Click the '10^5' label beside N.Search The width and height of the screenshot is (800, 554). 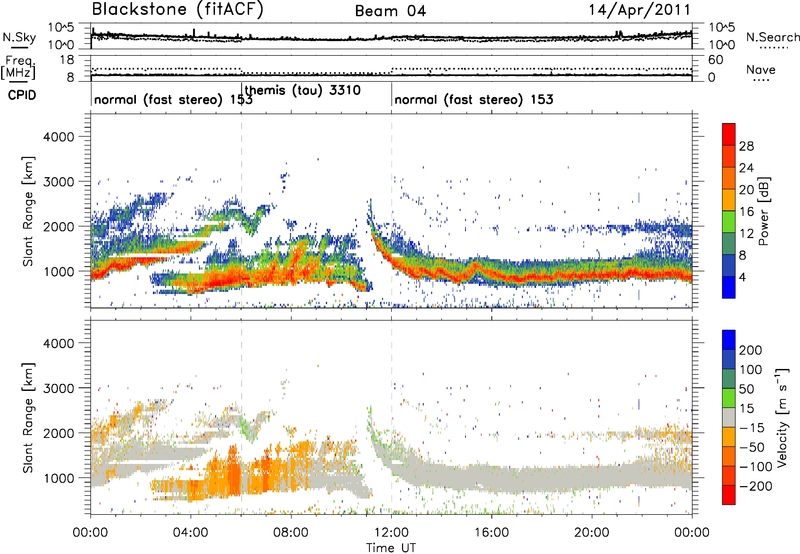pyautogui.click(x=722, y=27)
